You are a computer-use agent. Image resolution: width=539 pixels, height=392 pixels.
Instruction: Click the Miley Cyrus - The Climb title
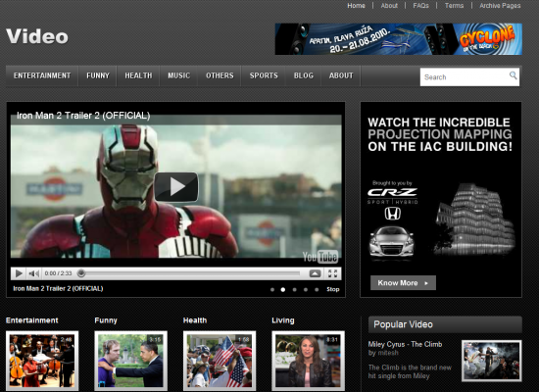[x=405, y=344]
